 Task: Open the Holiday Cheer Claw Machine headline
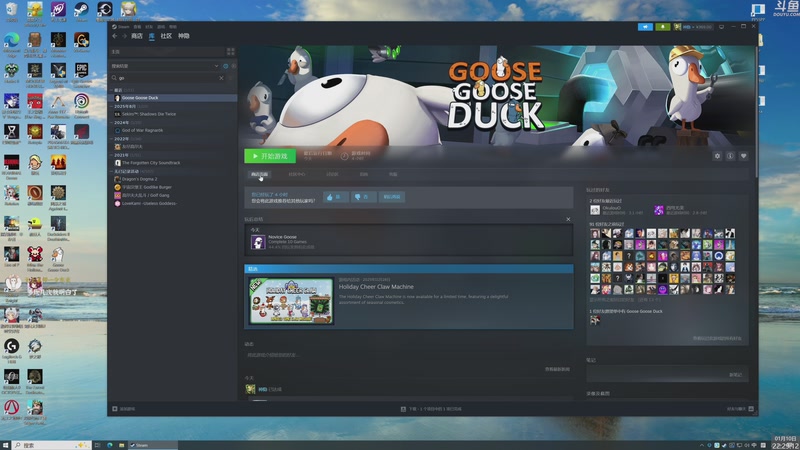coord(376,287)
